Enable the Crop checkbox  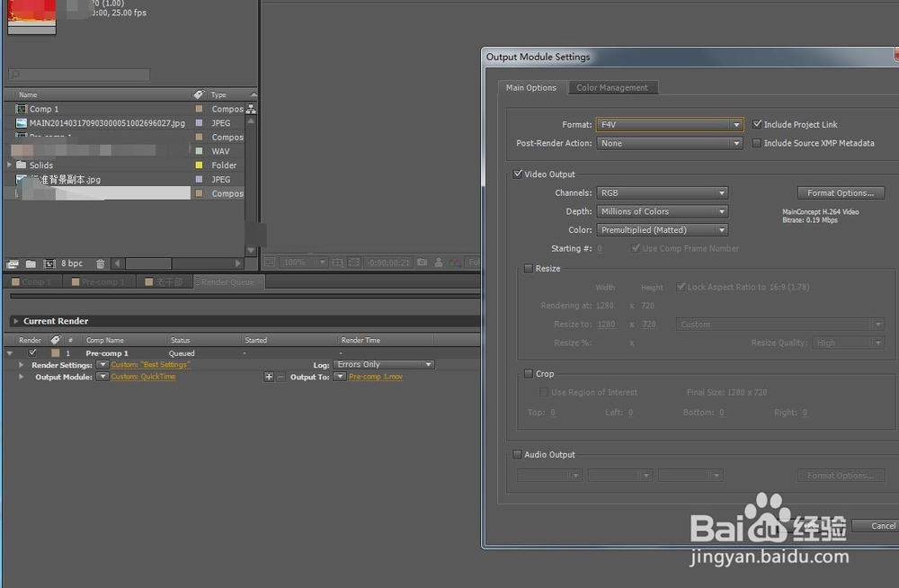tap(528, 373)
